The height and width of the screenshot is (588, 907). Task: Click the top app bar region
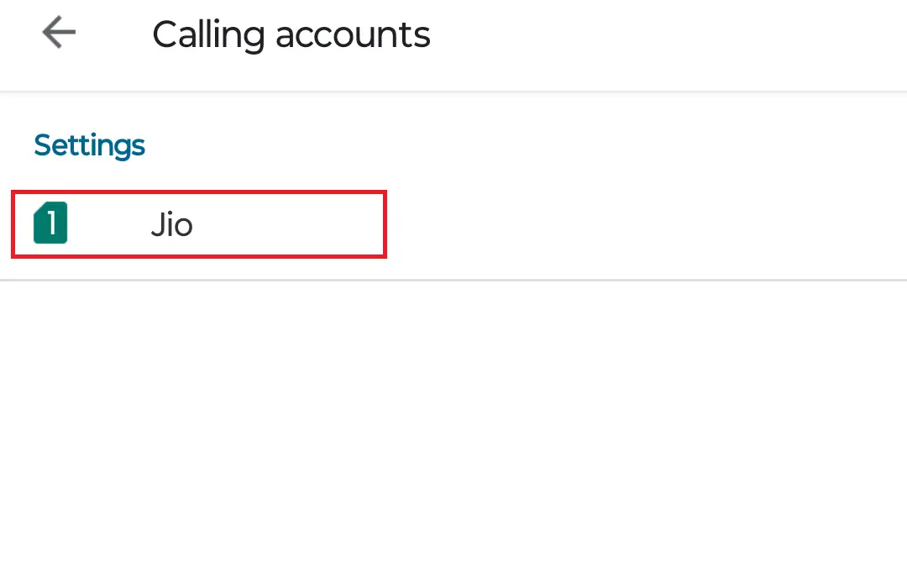click(x=453, y=42)
